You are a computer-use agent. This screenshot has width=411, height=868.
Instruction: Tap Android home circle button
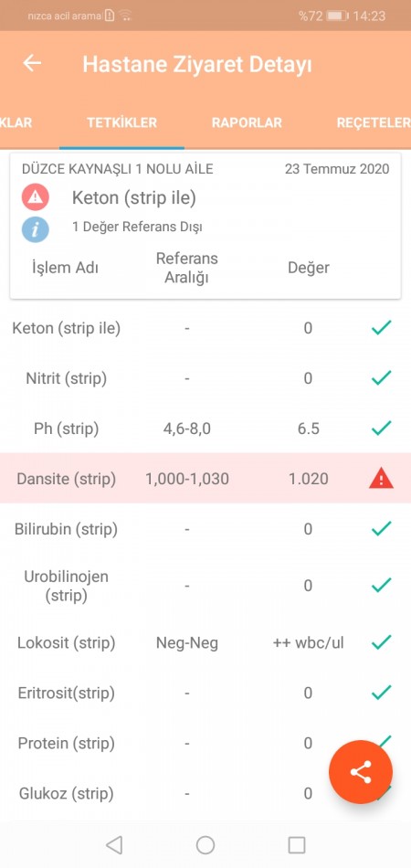(x=205, y=845)
